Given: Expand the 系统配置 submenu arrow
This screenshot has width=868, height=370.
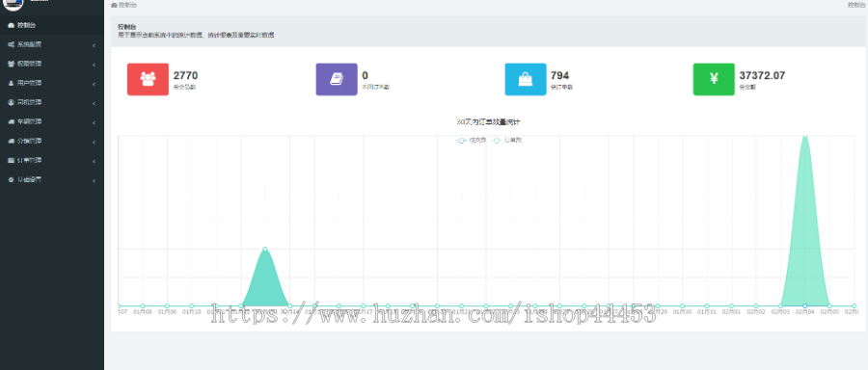Looking at the screenshot, I should pyautogui.click(x=95, y=45).
